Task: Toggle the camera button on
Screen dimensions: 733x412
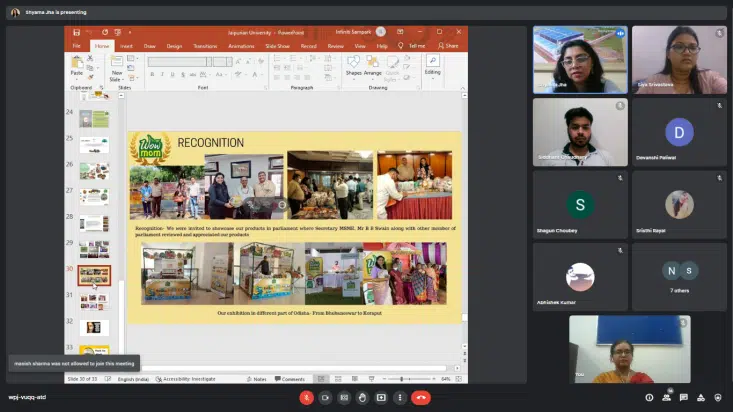Action: tap(325, 397)
